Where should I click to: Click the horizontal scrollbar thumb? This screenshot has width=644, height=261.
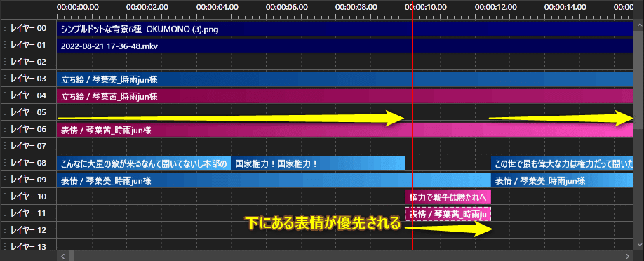pos(72,256)
